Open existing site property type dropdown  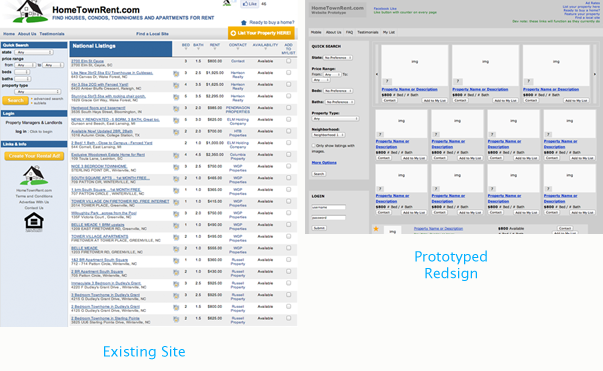38,92
